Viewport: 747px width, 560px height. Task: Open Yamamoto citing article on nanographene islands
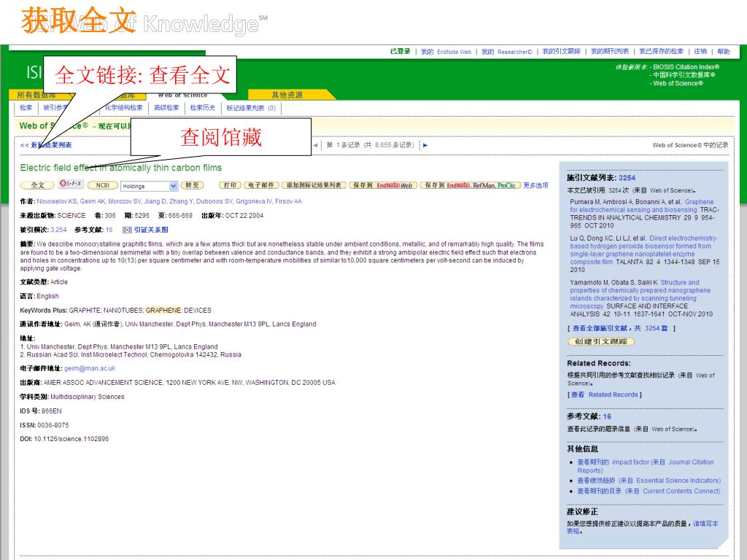[640, 295]
